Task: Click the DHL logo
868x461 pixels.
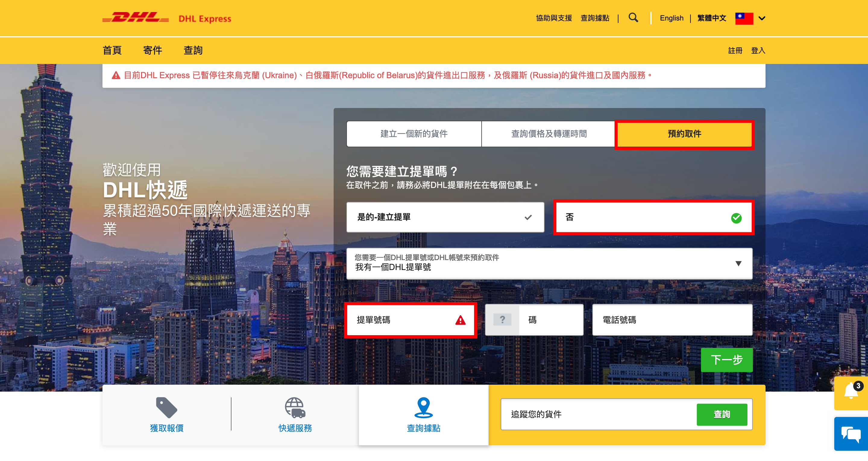Action: [x=135, y=17]
